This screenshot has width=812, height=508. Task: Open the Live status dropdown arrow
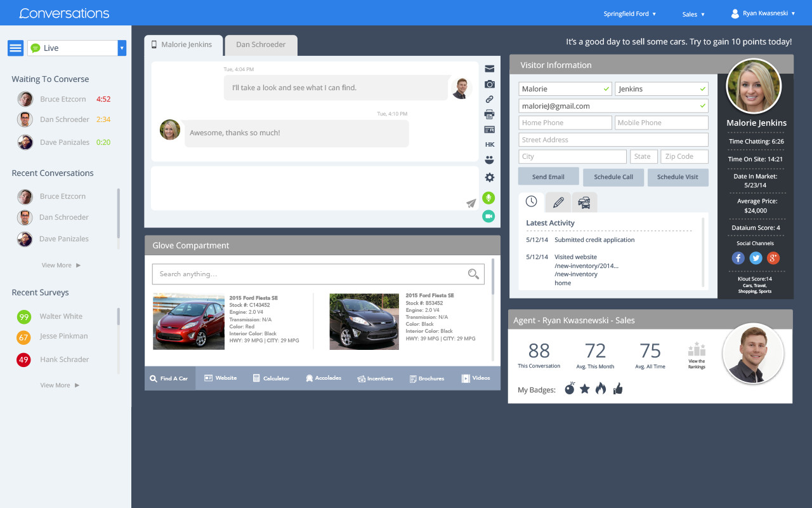point(122,48)
